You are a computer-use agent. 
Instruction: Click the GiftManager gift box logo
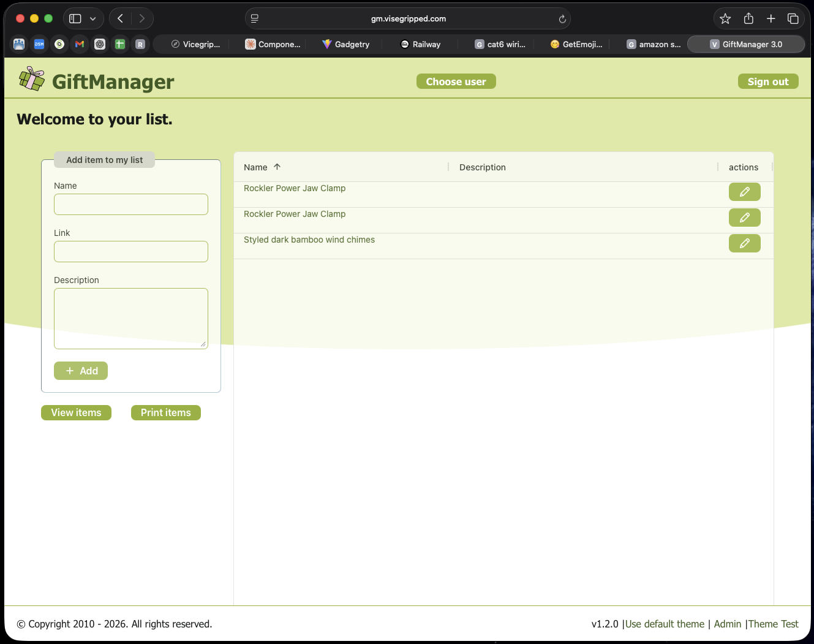pyautogui.click(x=31, y=79)
